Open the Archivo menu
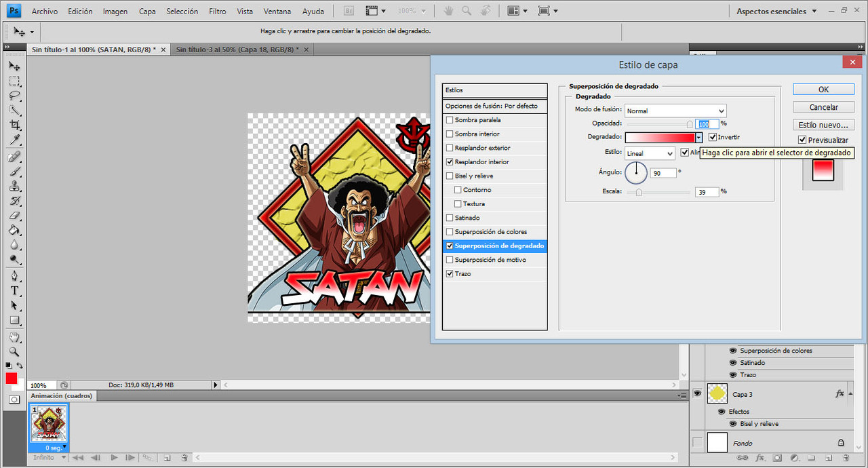This screenshot has height=468, width=868. coord(45,12)
